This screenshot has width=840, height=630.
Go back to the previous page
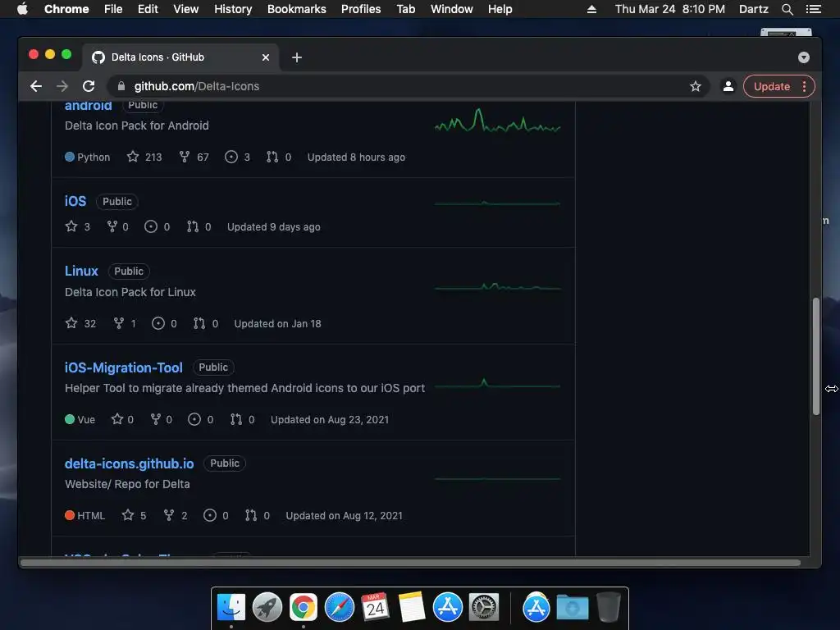pyautogui.click(x=36, y=86)
